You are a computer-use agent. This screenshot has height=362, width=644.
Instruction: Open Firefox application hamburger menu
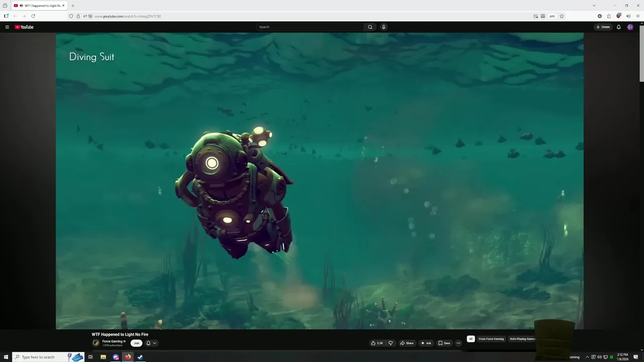pyautogui.click(x=638, y=16)
